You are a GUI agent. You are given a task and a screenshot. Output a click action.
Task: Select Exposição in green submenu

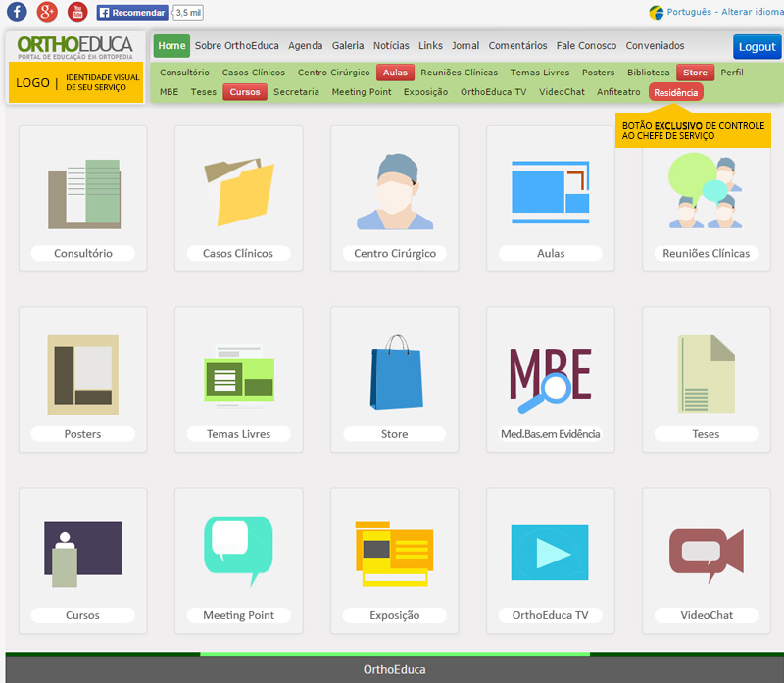click(x=425, y=92)
